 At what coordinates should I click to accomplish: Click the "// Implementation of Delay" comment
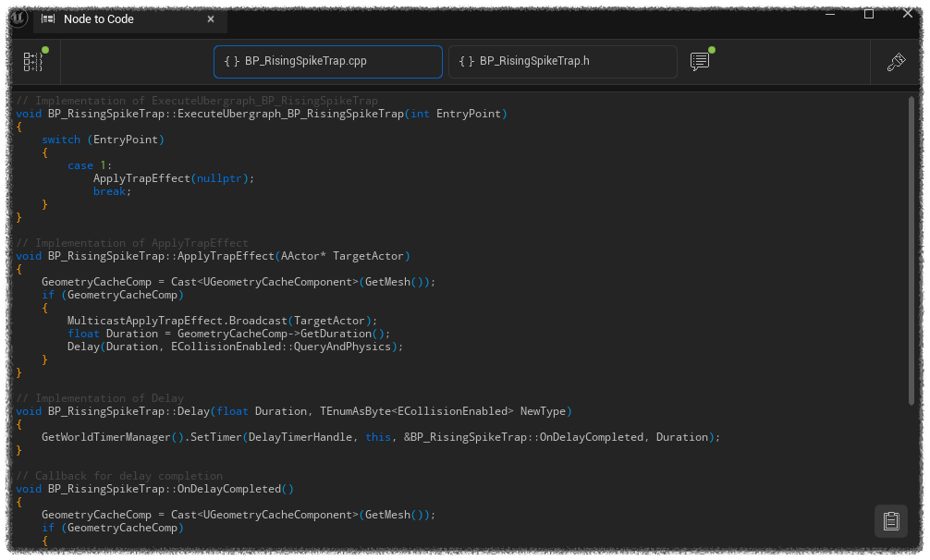[100, 398]
